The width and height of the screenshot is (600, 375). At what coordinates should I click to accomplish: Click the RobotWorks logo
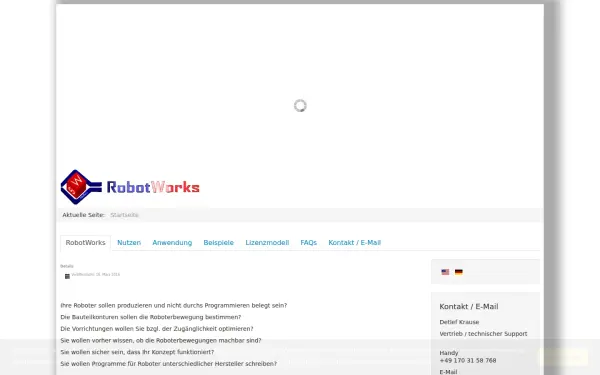coord(130,187)
